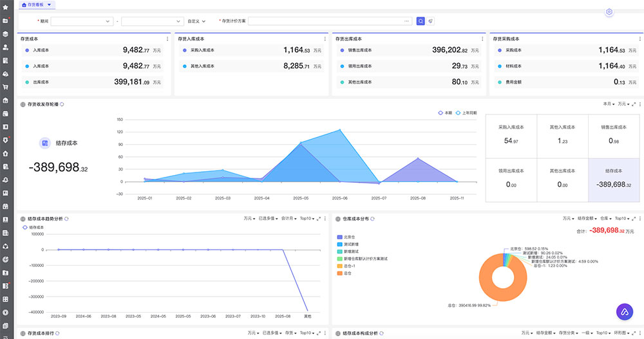Click the star favorites icon in left sidebar
The width and height of the screenshot is (644, 339).
(5, 6)
